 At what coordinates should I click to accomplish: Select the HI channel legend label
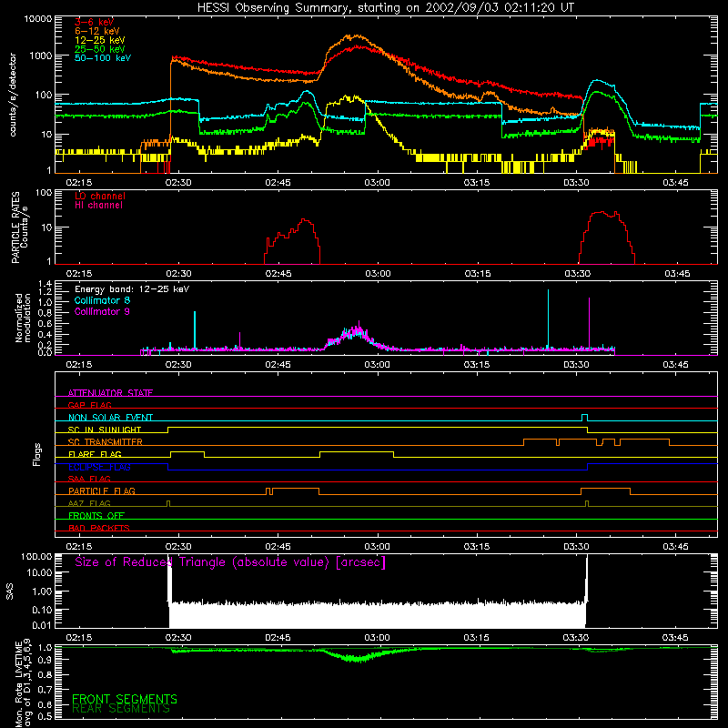tap(98, 206)
